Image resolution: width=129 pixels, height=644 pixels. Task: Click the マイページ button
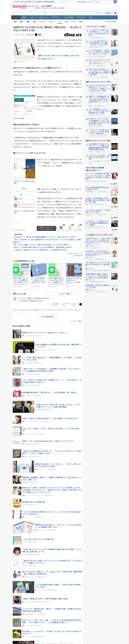99,13
